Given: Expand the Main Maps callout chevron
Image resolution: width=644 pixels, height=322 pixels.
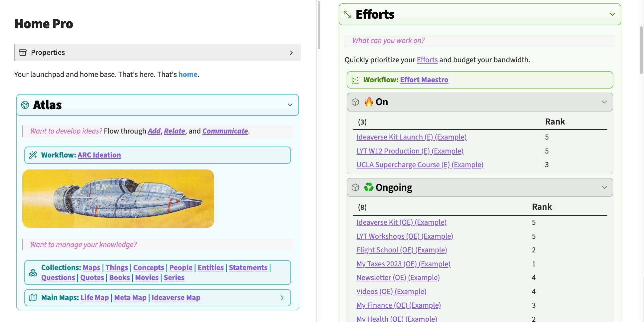Looking at the screenshot, I should (x=282, y=298).
